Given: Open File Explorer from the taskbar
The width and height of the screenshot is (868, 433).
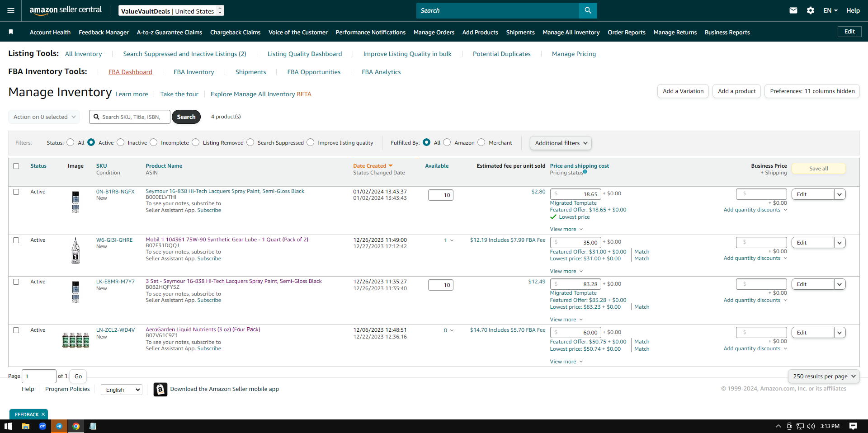Looking at the screenshot, I should point(26,426).
